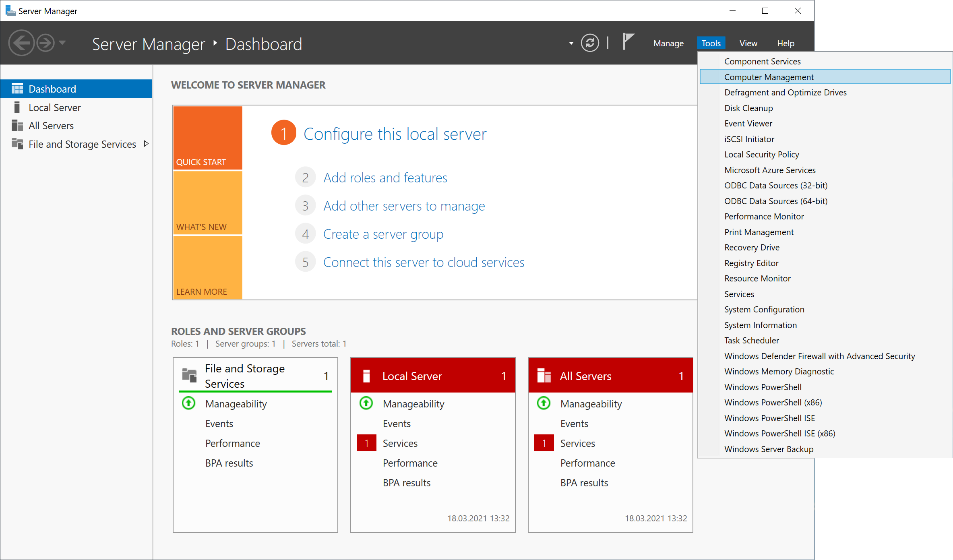This screenshot has height=560, width=953.
Task: Launch Performance Monitor
Action: click(x=825, y=216)
